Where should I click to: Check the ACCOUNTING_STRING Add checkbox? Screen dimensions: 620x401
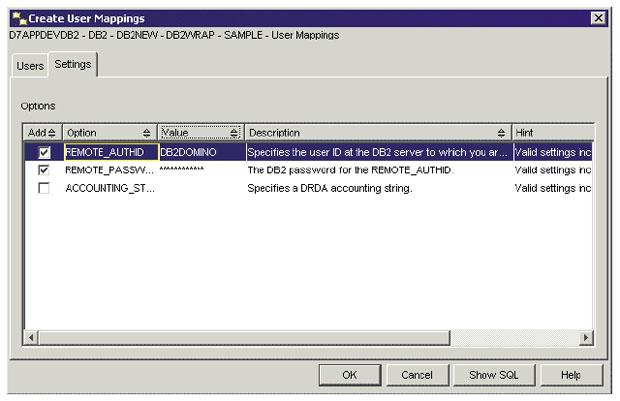(x=44, y=188)
